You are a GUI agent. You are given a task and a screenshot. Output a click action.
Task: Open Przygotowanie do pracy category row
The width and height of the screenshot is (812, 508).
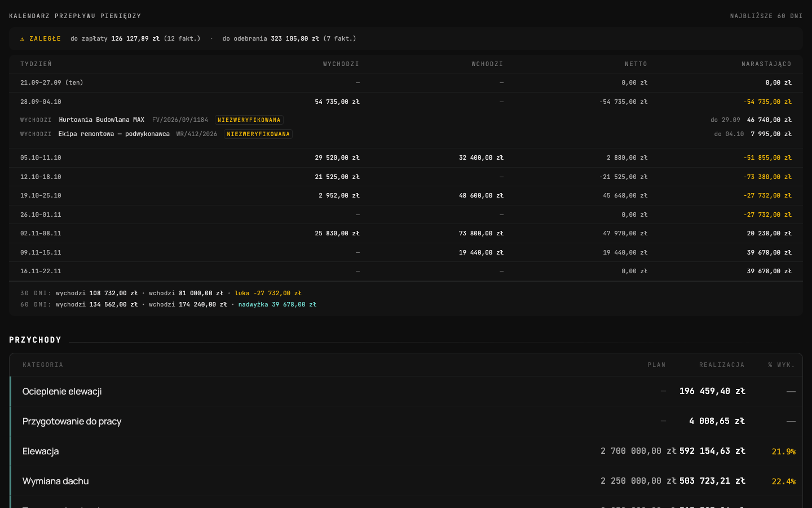click(406, 421)
